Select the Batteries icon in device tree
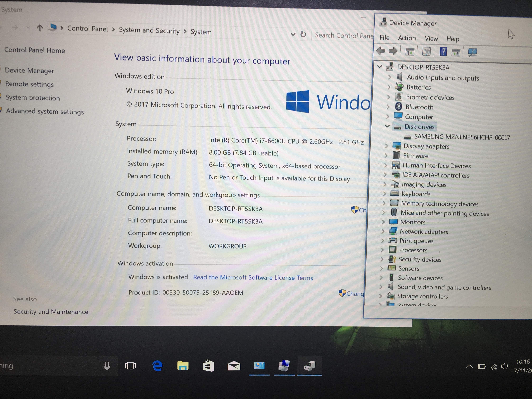Viewport: 532px width, 399px height. (400, 87)
